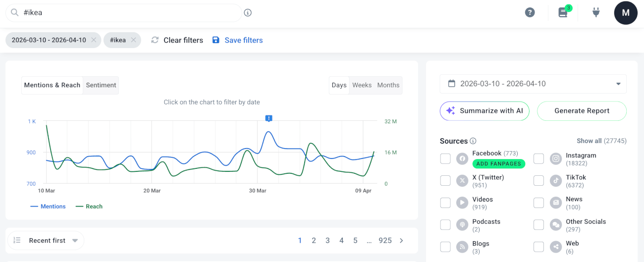Enable the Facebook source checkbox

(x=445, y=158)
